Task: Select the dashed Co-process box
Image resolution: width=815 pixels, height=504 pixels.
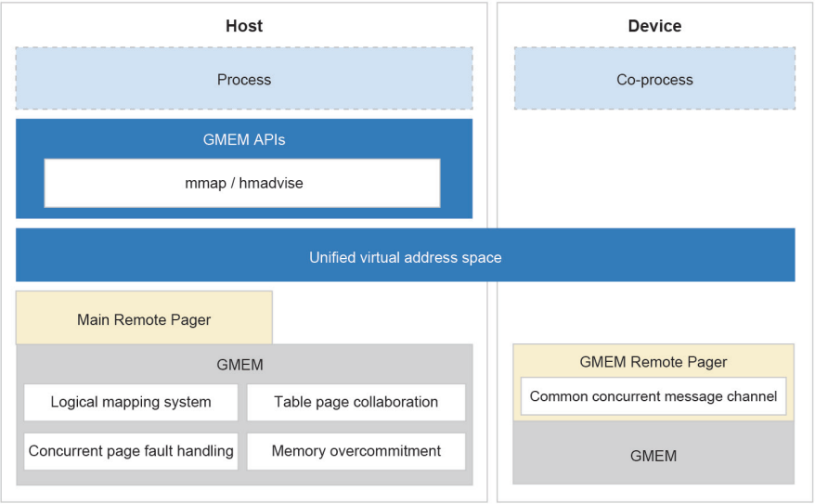Action: pyautogui.click(x=654, y=80)
